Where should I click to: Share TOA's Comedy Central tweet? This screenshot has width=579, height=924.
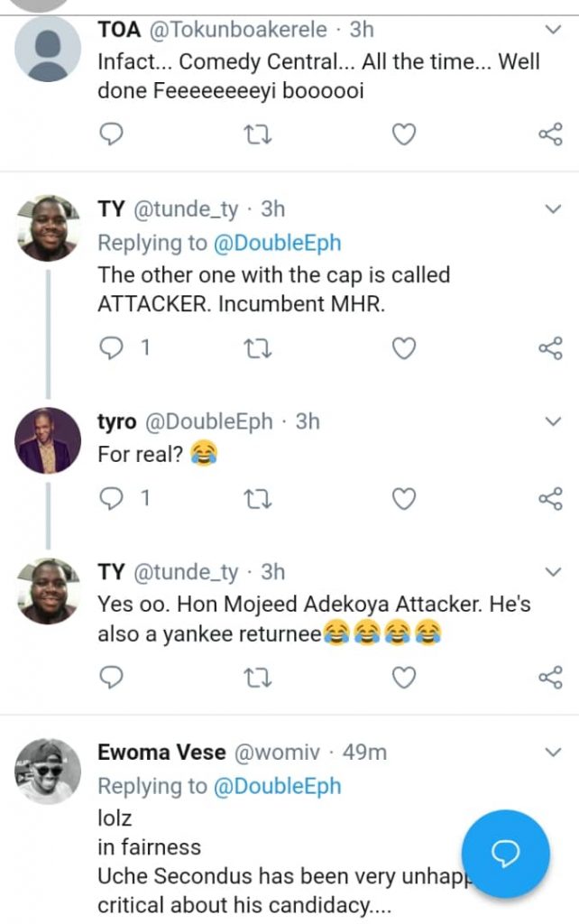tap(550, 135)
